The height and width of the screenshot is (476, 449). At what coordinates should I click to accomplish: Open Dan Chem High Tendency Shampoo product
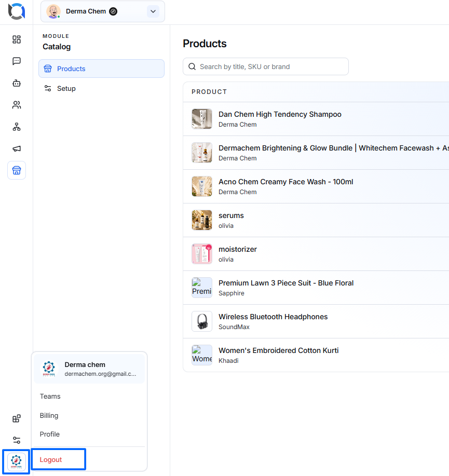click(x=280, y=114)
